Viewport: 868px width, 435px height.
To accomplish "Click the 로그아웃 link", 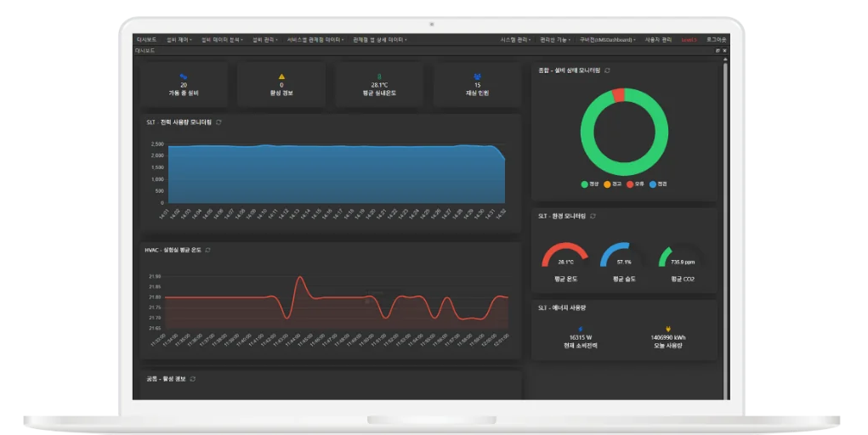I will pyautogui.click(x=717, y=40).
